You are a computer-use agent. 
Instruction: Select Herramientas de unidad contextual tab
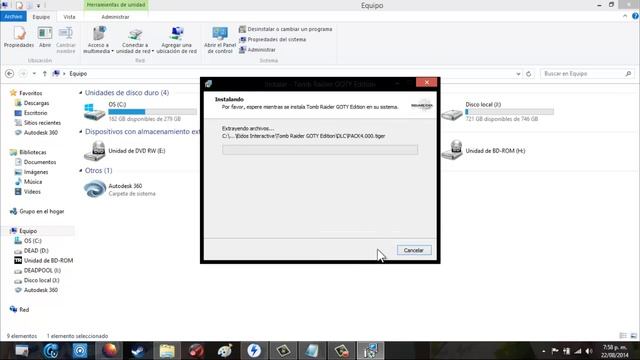tap(116, 5)
